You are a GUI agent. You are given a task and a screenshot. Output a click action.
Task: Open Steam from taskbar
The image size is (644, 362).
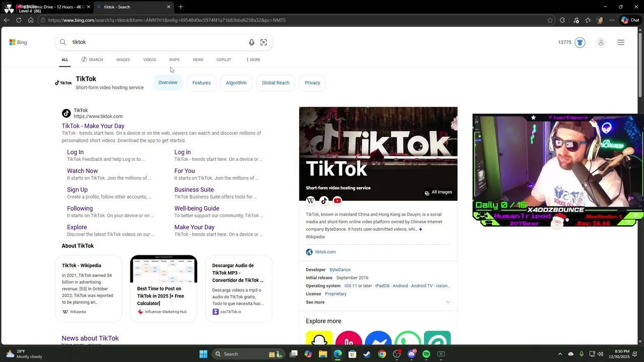(367, 354)
